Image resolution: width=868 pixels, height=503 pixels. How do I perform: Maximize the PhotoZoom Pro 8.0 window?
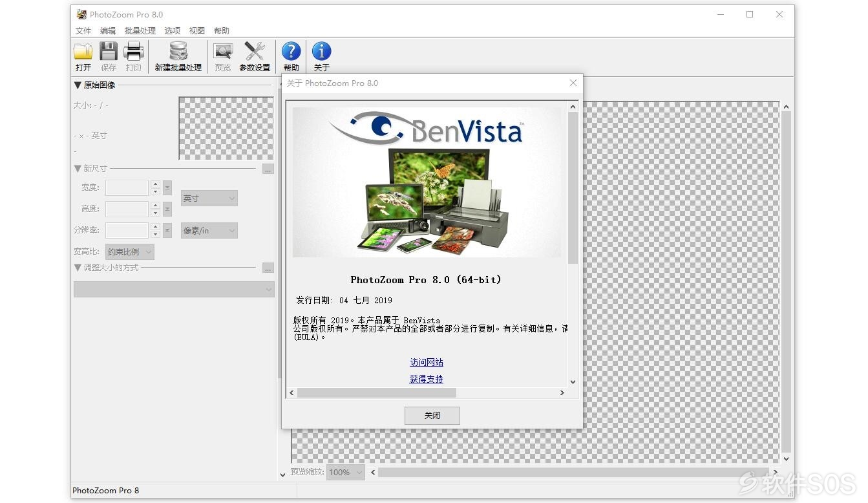(750, 14)
